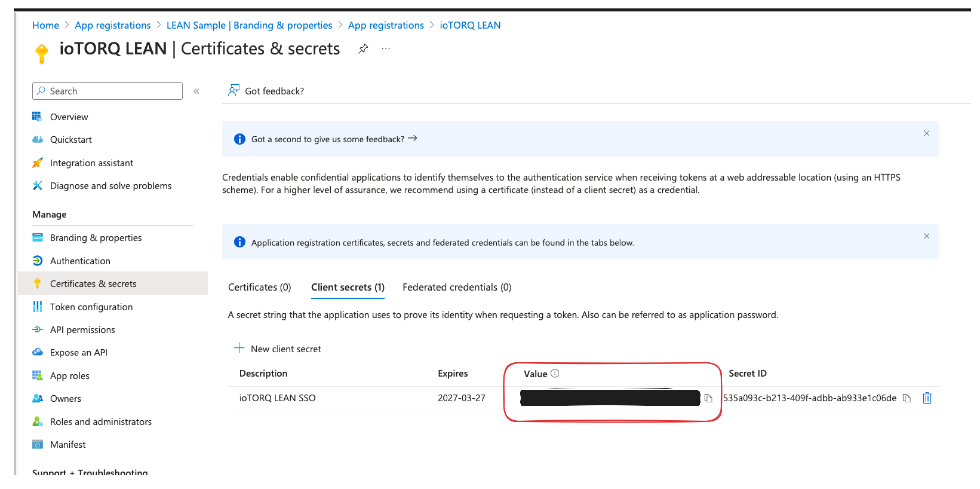Collapse the left navigation sidebar
Screen dimensions: 980x489
(x=196, y=91)
